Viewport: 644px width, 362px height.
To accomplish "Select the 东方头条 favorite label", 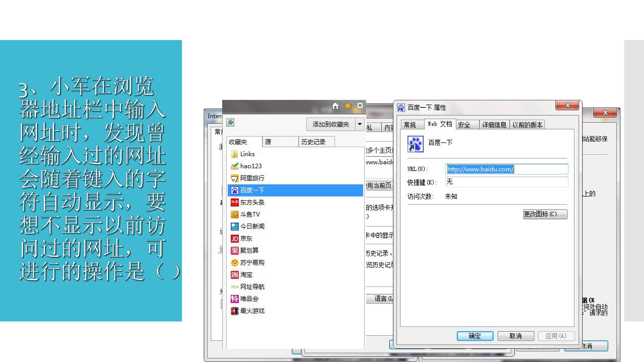I will coord(252,202).
